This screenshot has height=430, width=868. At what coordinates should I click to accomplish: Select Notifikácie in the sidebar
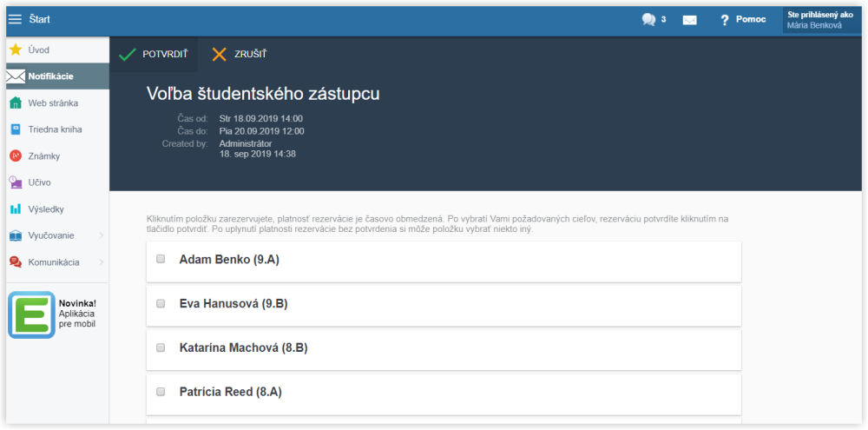pyautogui.click(x=57, y=76)
